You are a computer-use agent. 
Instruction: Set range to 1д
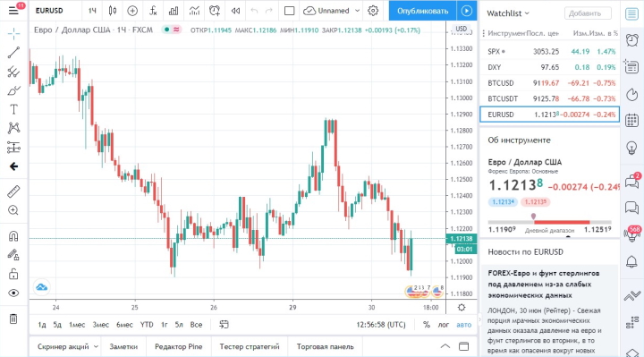pos(42,325)
